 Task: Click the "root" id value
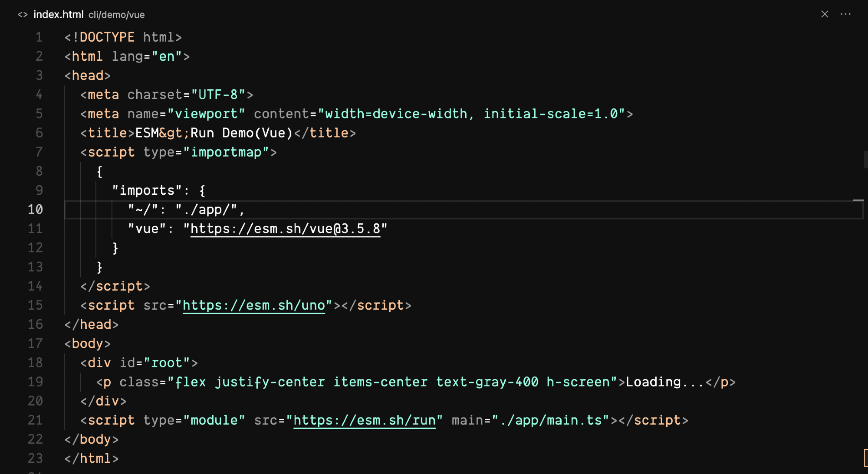point(167,363)
